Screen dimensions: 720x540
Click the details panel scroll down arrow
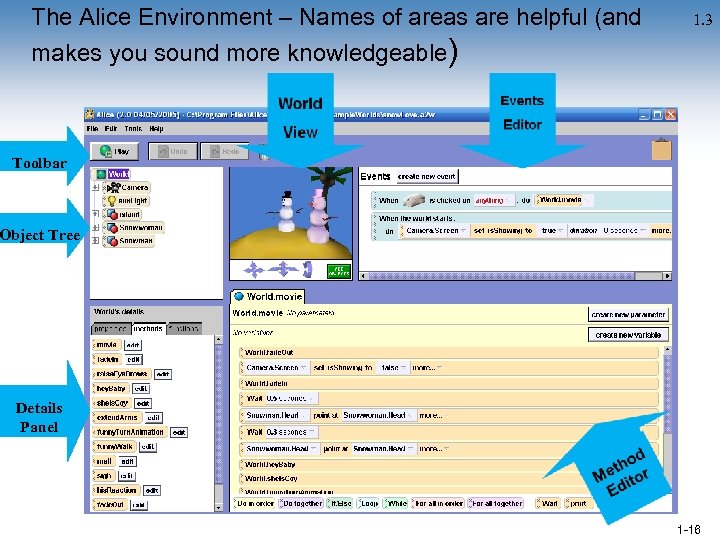219,507
